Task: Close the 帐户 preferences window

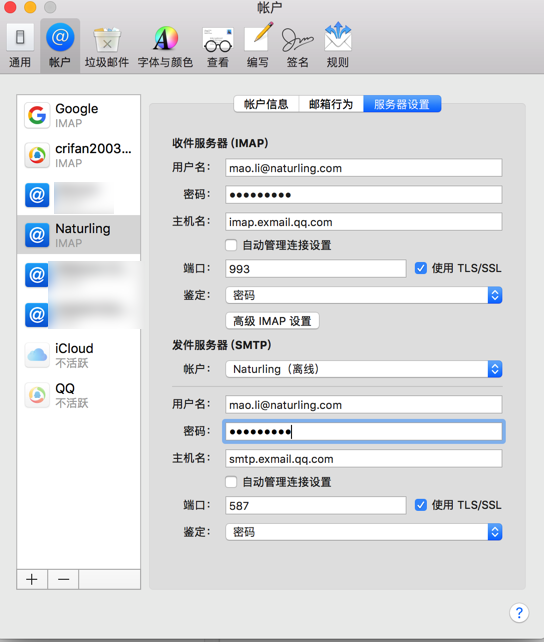Action: click(x=10, y=7)
